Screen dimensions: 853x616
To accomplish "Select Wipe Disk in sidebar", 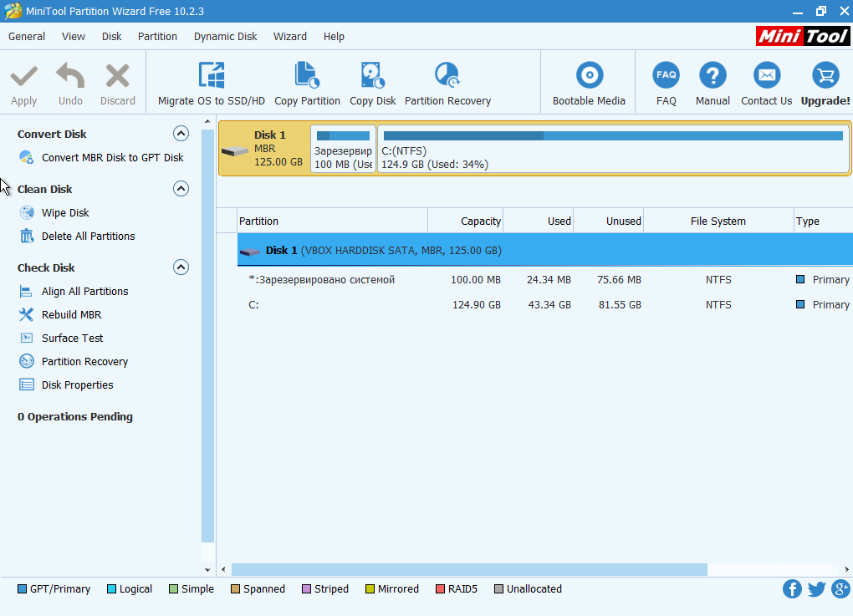I will (x=65, y=213).
